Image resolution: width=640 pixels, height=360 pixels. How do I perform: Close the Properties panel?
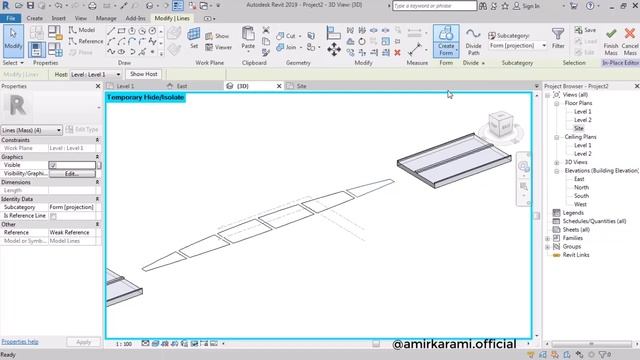click(98, 86)
